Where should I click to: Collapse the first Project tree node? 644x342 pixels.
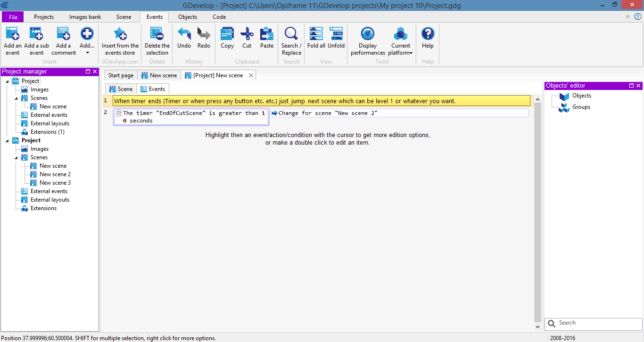8,81
